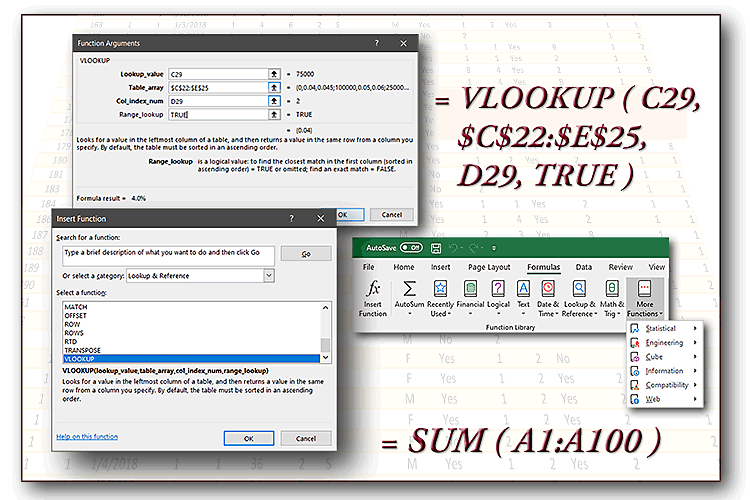This screenshot has height=500, width=750.
Task: Select OFFSET in function list
Action: tap(191, 315)
